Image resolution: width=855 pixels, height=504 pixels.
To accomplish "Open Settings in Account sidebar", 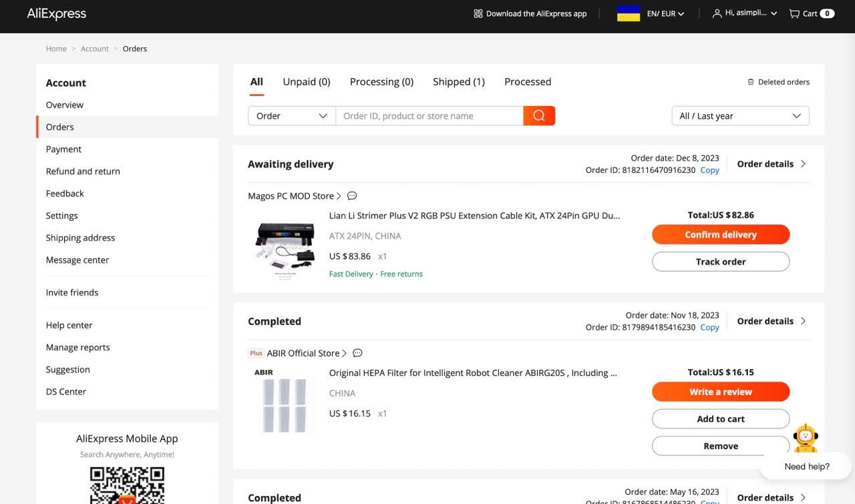I will (x=62, y=216).
